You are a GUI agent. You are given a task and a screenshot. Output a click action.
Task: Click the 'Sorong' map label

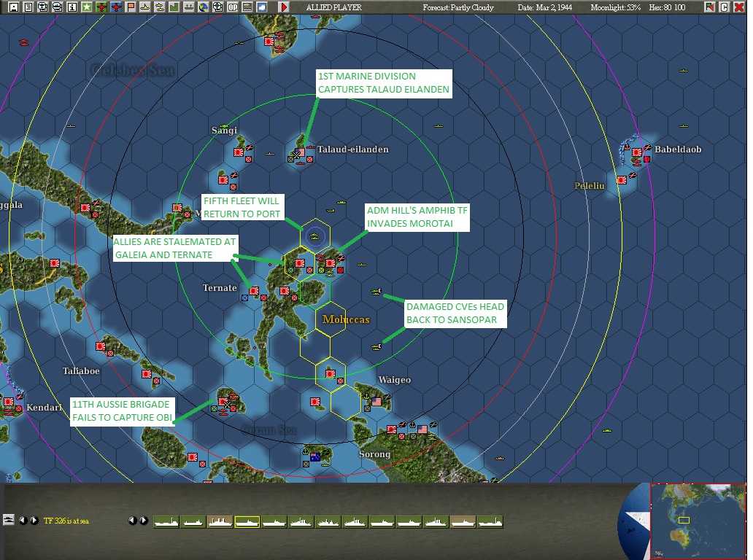tap(374, 454)
